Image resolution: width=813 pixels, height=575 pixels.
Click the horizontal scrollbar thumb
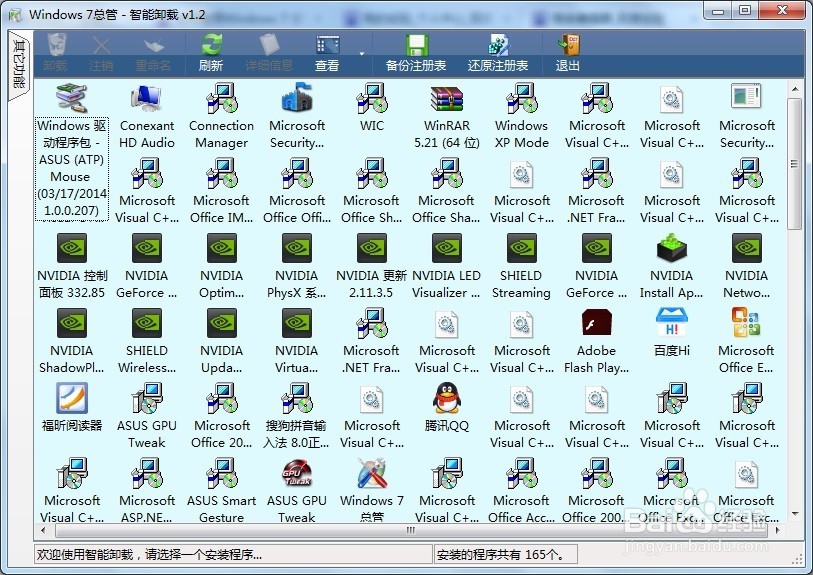click(411, 530)
